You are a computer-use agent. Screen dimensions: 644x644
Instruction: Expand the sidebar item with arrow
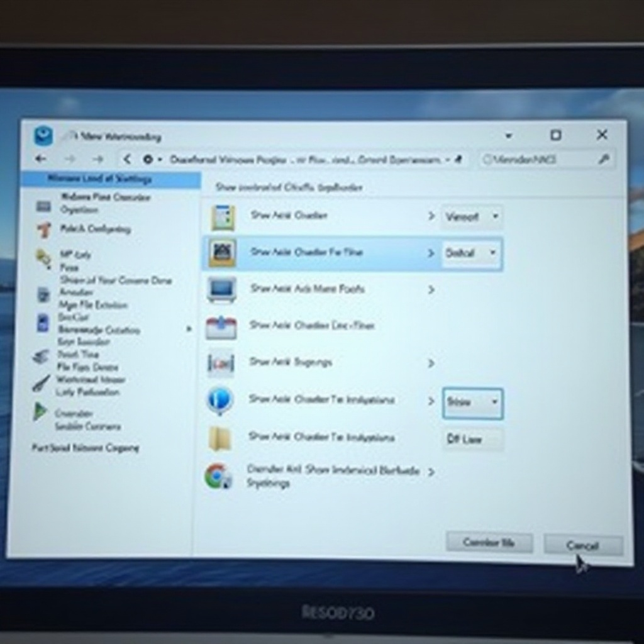tap(188, 329)
